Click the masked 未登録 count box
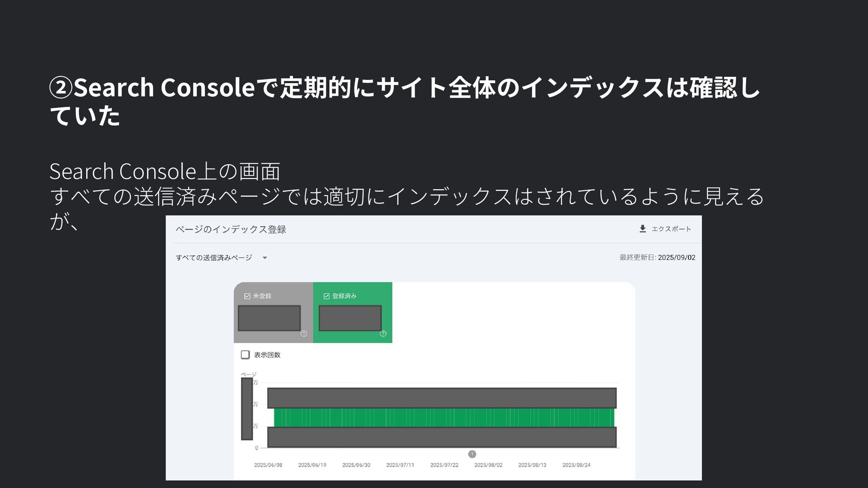The image size is (868, 488). pos(269,318)
